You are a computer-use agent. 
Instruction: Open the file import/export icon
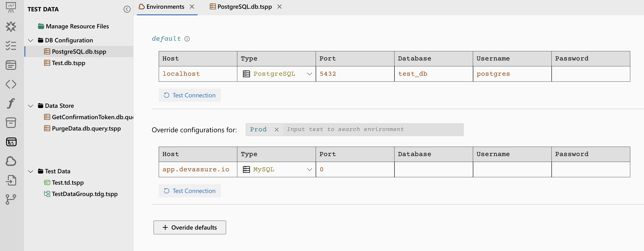click(11, 181)
